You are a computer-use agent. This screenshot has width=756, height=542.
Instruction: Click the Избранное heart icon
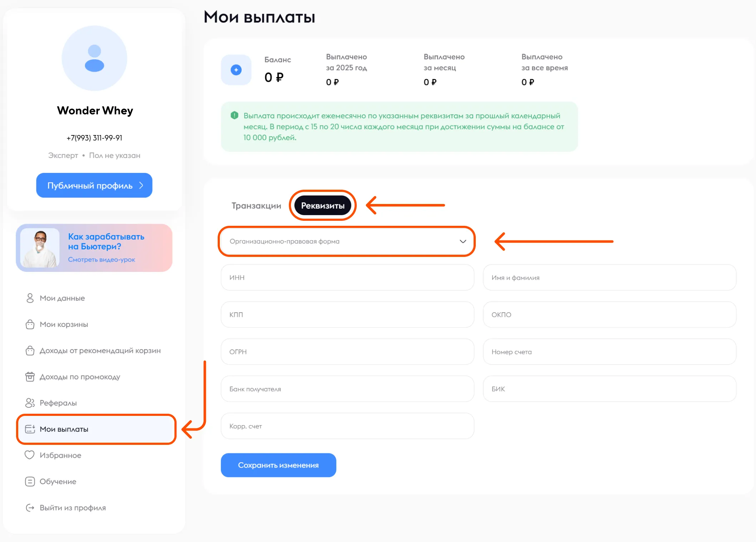point(29,455)
